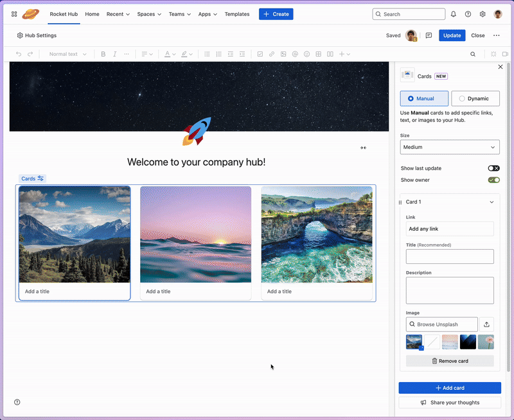Viewport: 514px width, 420px height.
Task: Click the notifications bell icon
Action: pyautogui.click(x=454, y=14)
